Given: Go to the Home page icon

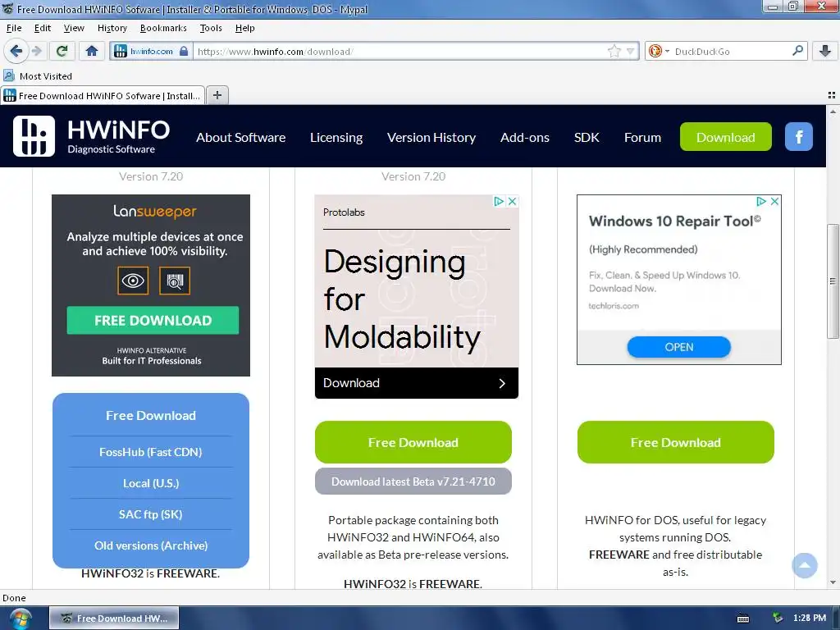Looking at the screenshot, I should point(92,52).
